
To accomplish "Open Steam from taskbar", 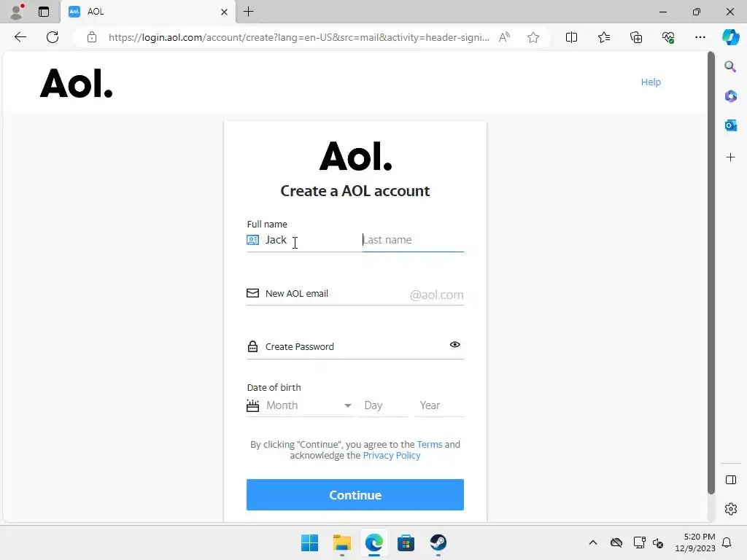I will point(438,542).
